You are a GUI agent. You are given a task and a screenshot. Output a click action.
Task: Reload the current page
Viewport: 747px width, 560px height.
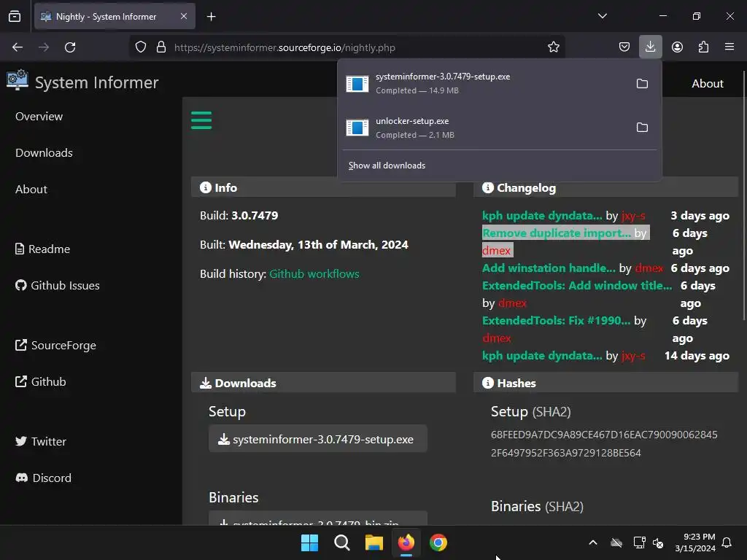point(70,47)
